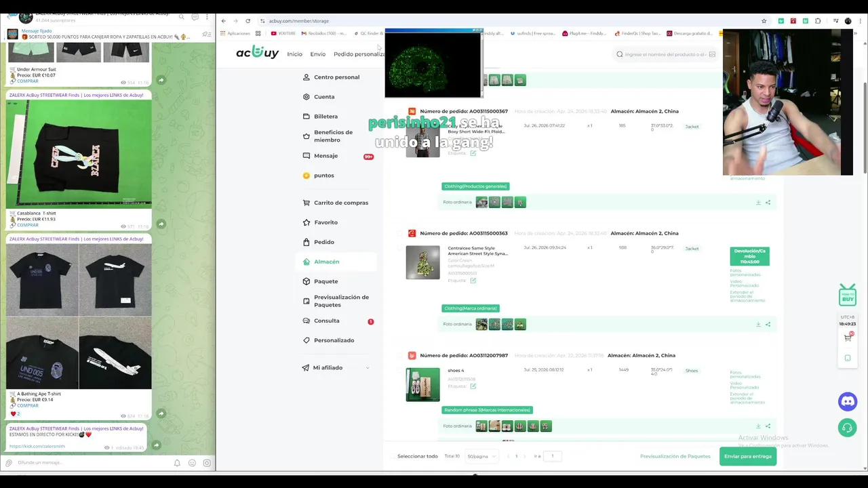Share photos of the shoes 4 order

768,426
